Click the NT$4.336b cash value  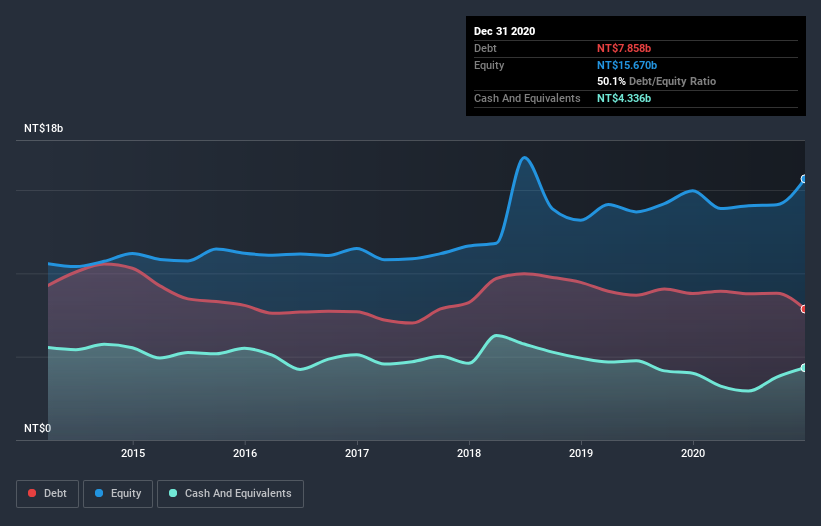coord(624,98)
